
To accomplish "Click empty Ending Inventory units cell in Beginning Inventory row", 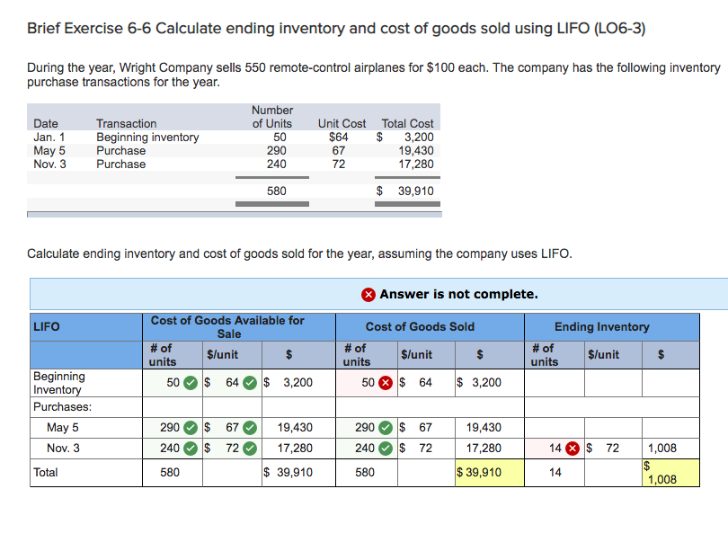I will [555, 383].
